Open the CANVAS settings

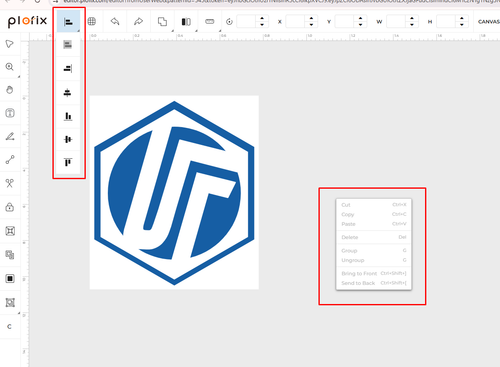[489, 22]
